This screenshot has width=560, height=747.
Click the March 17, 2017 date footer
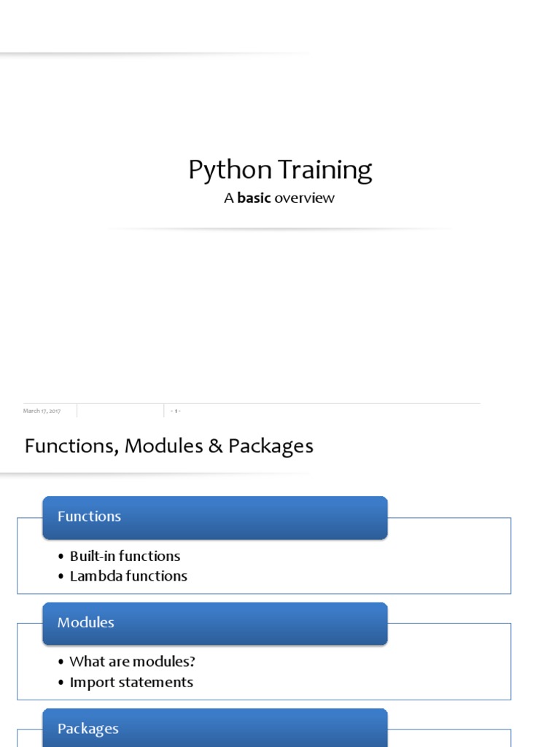(x=42, y=411)
